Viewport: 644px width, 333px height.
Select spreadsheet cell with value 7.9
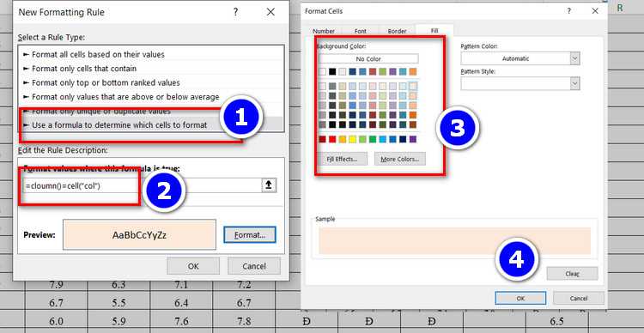[x=57, y=286]
